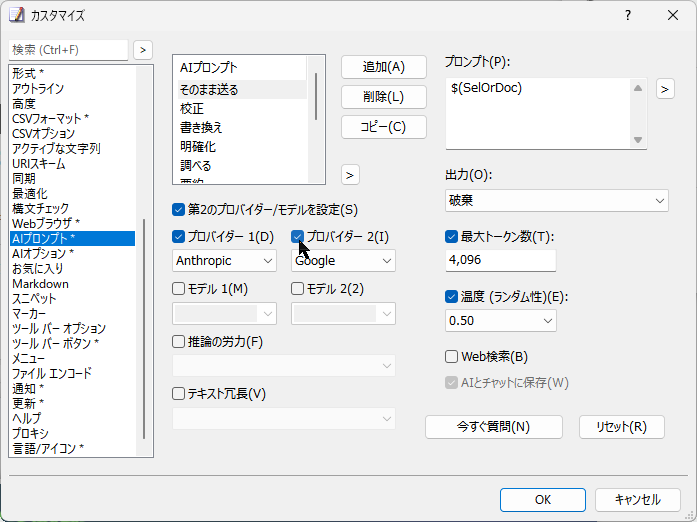Open the テキスト冗長 dropdown
The image size is (697, 522).
pos(284,419)
